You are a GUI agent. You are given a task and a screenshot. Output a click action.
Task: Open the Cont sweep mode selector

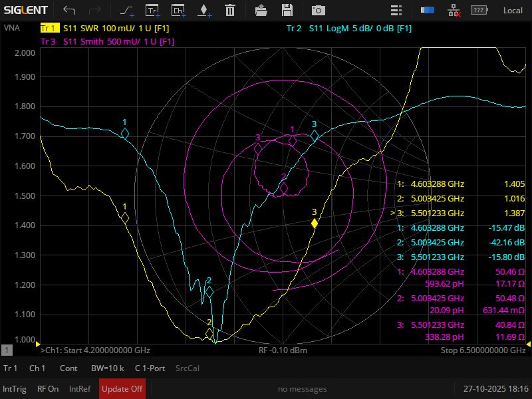tap(68, 368)
